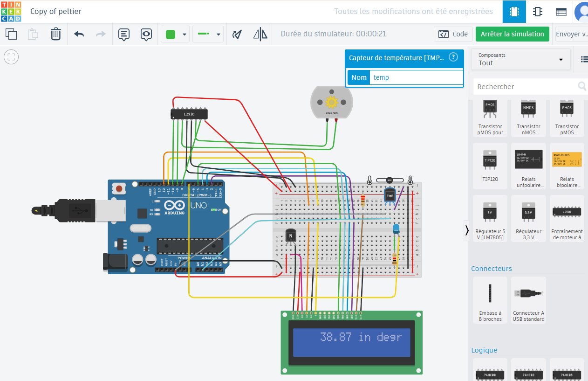Image resolution: width=588 pixels, height=381 pixels.
Task: Click the Tinkercad logo
Action: tap(11, 11)
